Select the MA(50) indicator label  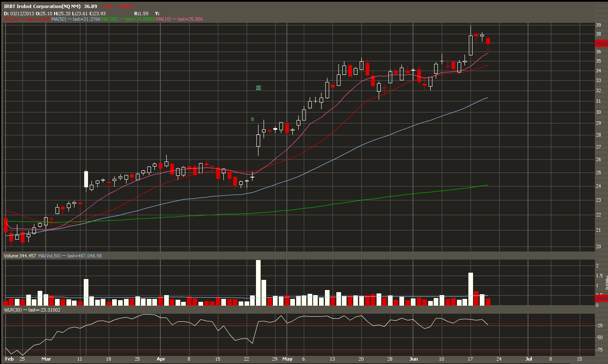click(x=59, y=19)
